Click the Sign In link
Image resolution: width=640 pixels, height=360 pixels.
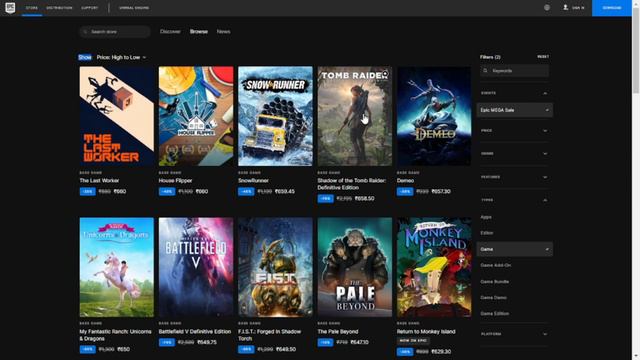coord(578,8)
